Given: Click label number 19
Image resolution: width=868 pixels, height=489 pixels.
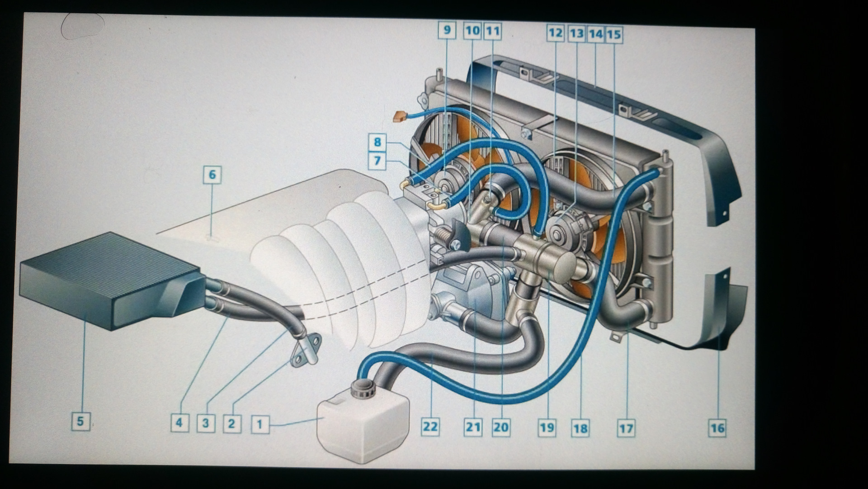Looking at the screenshot, I should [547, 427].
